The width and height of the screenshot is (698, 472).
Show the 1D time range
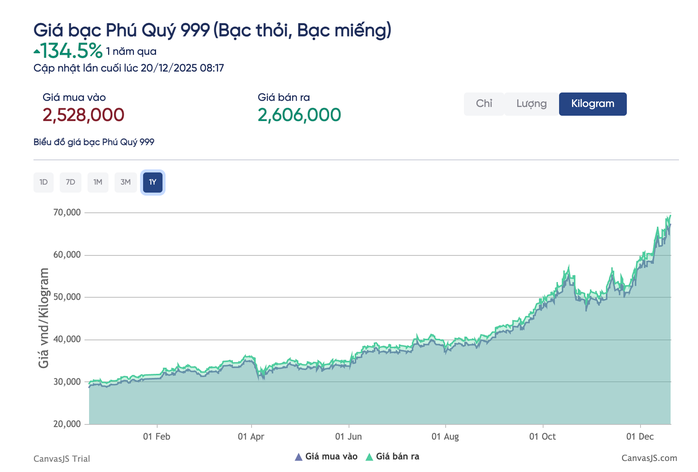pyautogui.click(x=43, y=182)
